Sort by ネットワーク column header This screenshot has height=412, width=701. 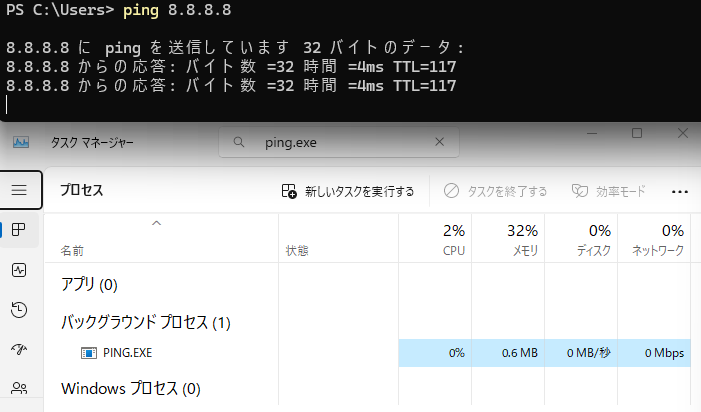(x=654, y=238)
